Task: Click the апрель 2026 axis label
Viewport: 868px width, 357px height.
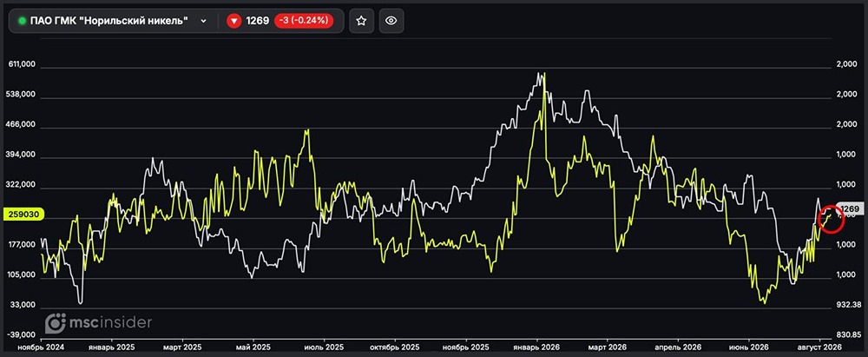Action: point(678,346)
